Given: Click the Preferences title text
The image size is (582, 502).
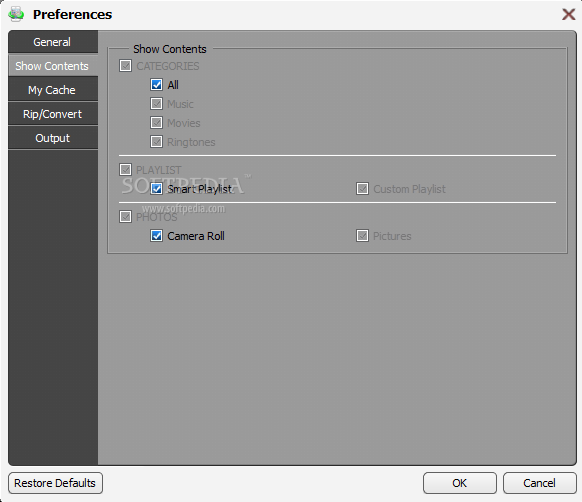Looking at the screenshot, I should (x=72, y=14).
